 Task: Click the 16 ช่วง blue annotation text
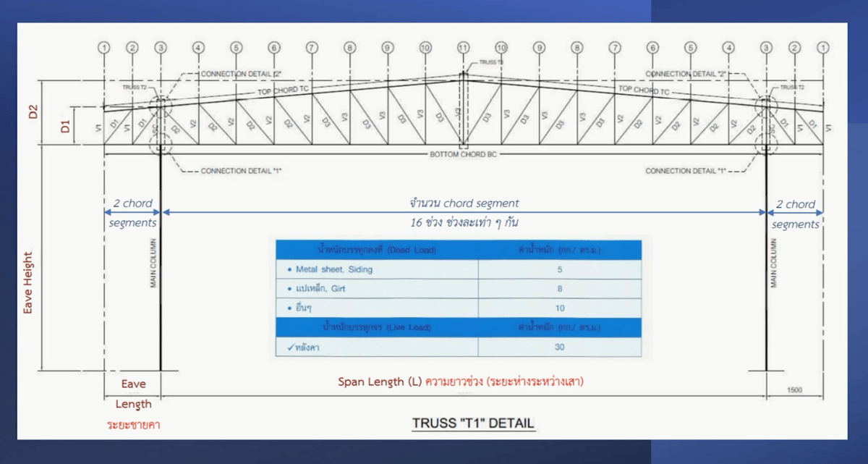tap(463, 222)
